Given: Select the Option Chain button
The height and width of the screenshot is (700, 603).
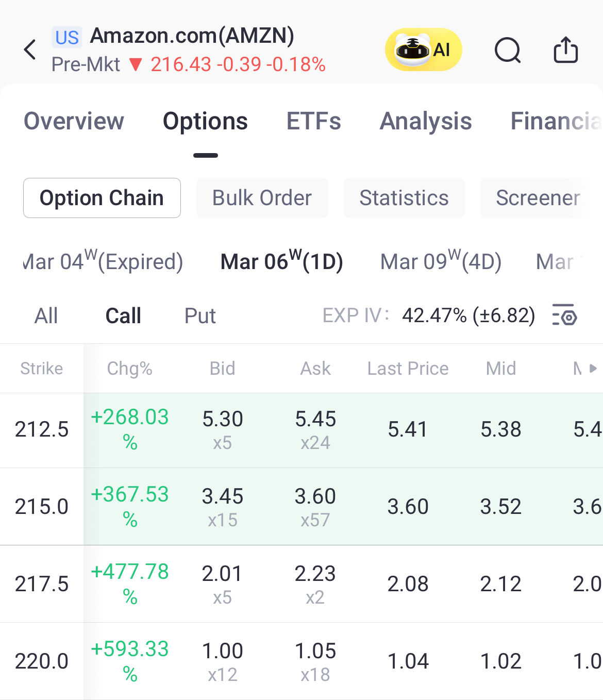Looking at the screenshot, I should point(102,198).
